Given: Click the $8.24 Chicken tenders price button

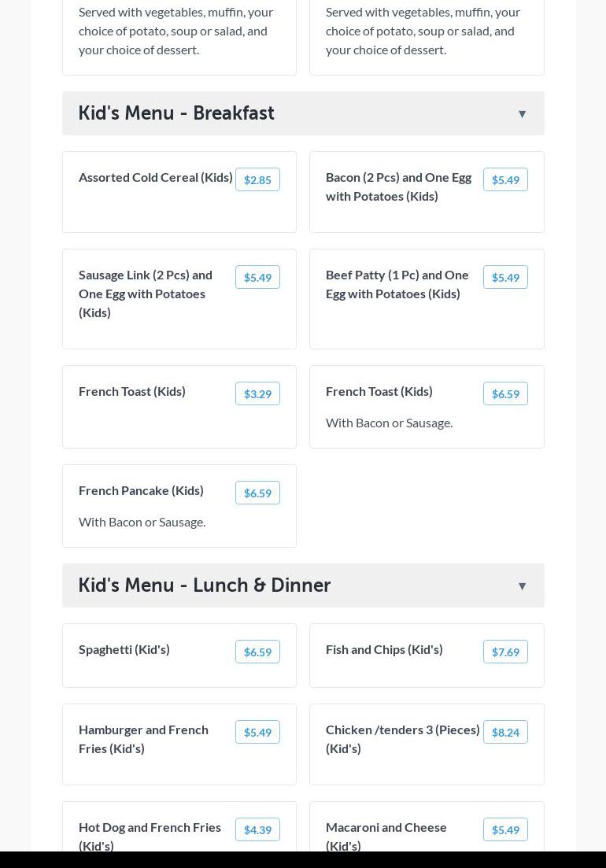Looking at the screenshot, I should click(x=505, y=733).
